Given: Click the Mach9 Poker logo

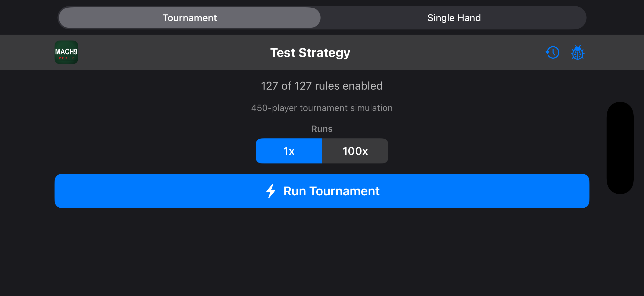Looking at the screenshot, I should click(x=66, y=52).
